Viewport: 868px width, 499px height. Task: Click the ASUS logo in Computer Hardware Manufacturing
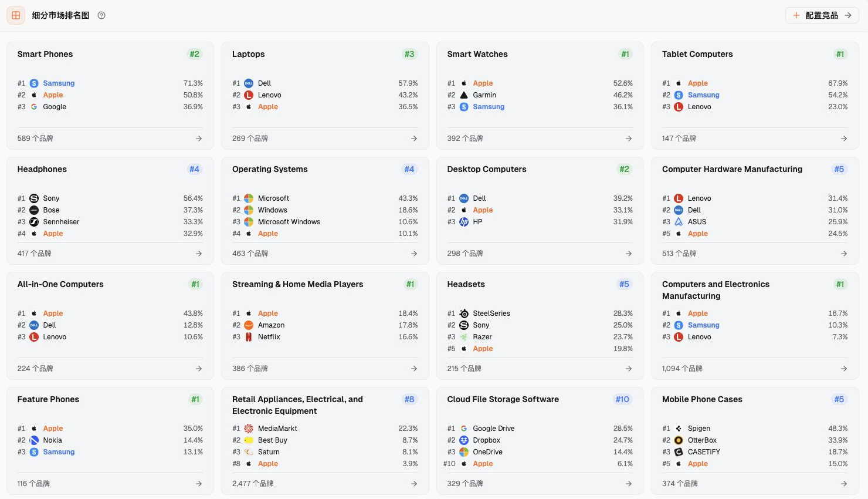[x=679, y=222]
